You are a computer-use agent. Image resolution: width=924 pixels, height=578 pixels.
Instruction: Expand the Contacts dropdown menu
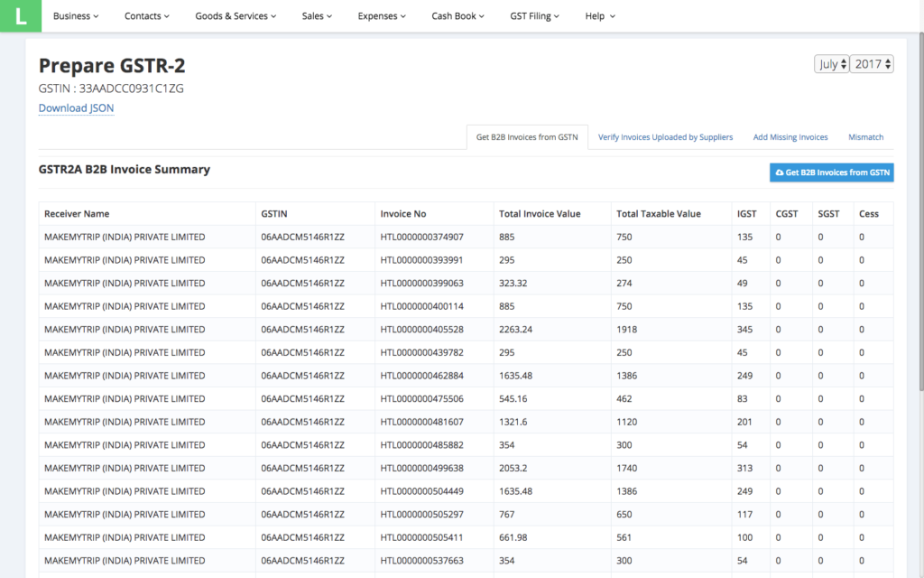(147, 16)
